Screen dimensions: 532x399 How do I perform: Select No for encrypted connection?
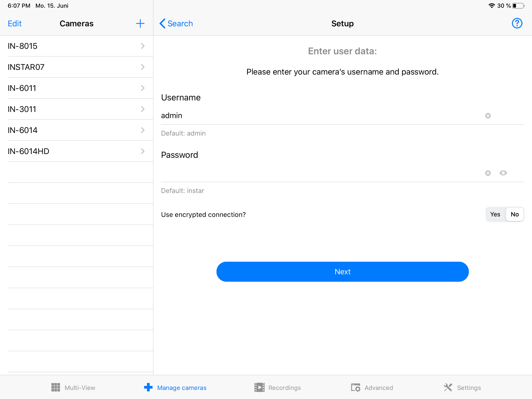coord(515,214)
